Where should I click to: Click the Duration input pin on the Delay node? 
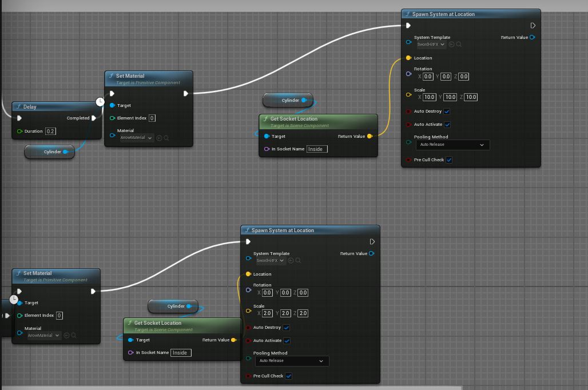click(x=19, y=132)
